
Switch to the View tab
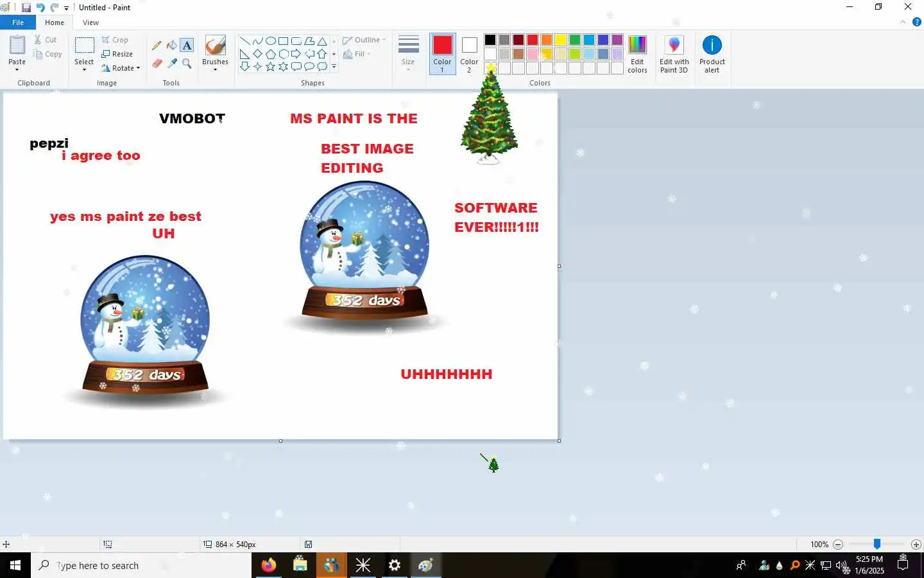(x=91, y=22)
